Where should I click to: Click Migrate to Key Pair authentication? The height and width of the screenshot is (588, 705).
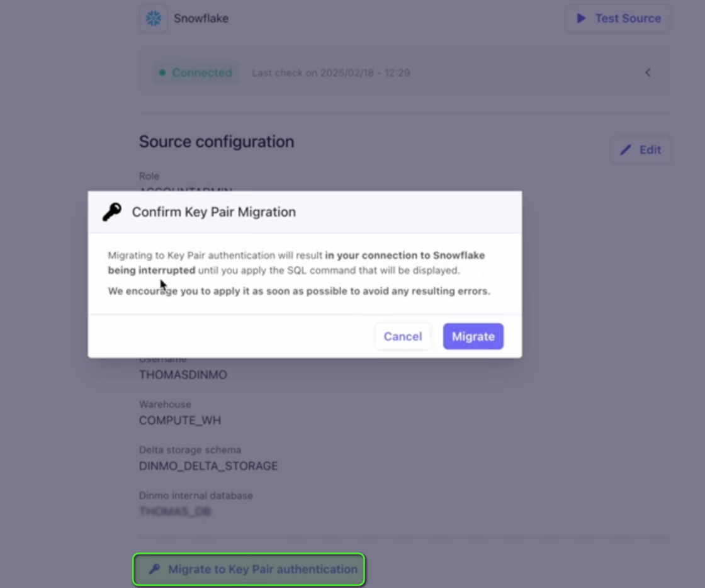(249, 568)
